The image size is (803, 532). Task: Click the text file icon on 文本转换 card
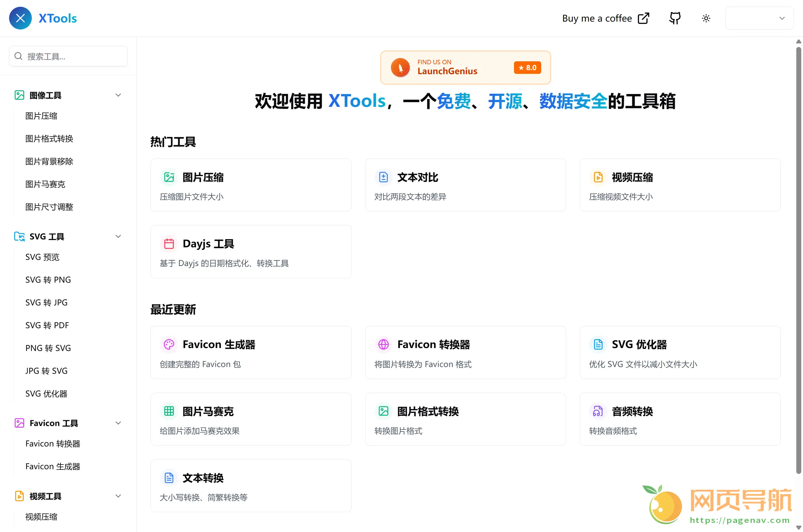pos(169,478)
